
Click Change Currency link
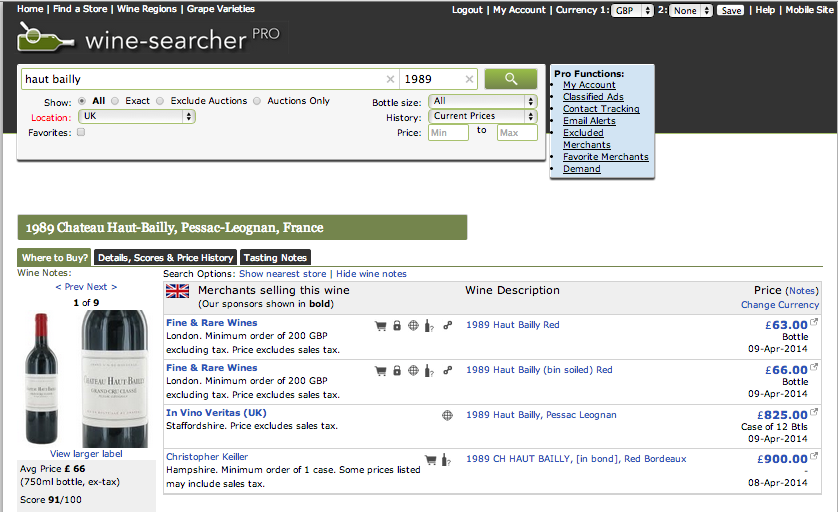780,305
